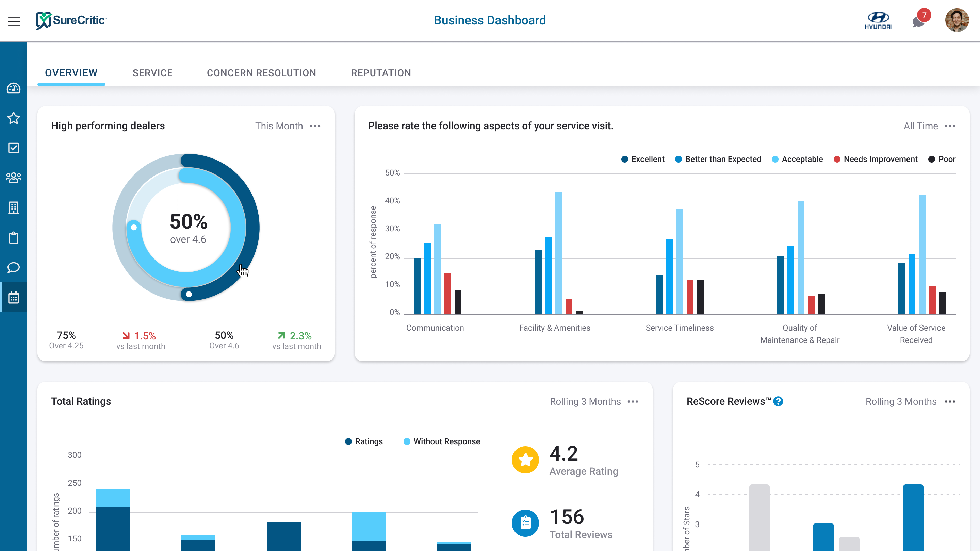
Task: Open the dashboard speedometer icon in sidebar
Action: pos(14,88)
